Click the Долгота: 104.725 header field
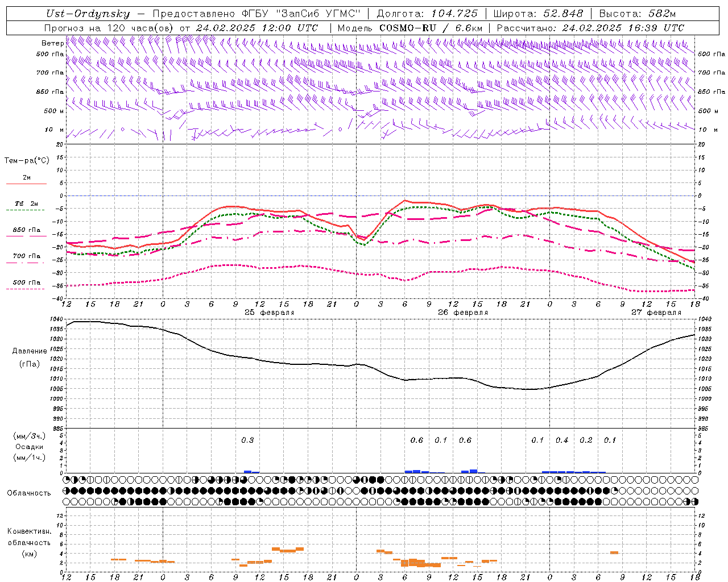Viewport: 728px width, 582px height. coord(427,14)
